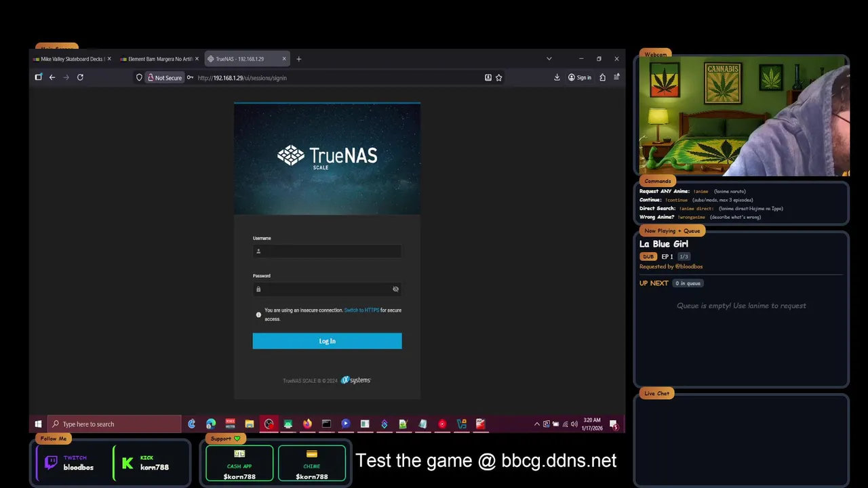Open the extensions icon in toolbar

pyautogui.click(x=602, y=78)
